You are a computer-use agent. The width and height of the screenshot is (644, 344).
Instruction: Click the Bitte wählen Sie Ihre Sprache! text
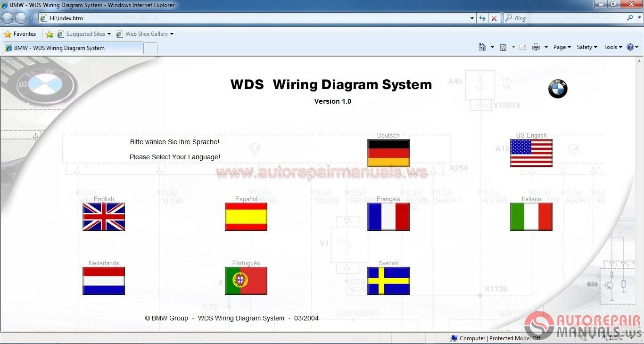[x=174, y=142]
